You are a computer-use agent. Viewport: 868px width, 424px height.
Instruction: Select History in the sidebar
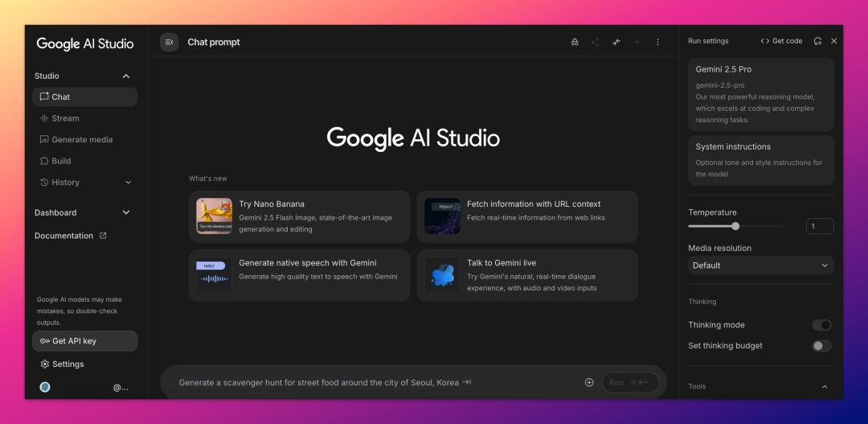point(84,183)
